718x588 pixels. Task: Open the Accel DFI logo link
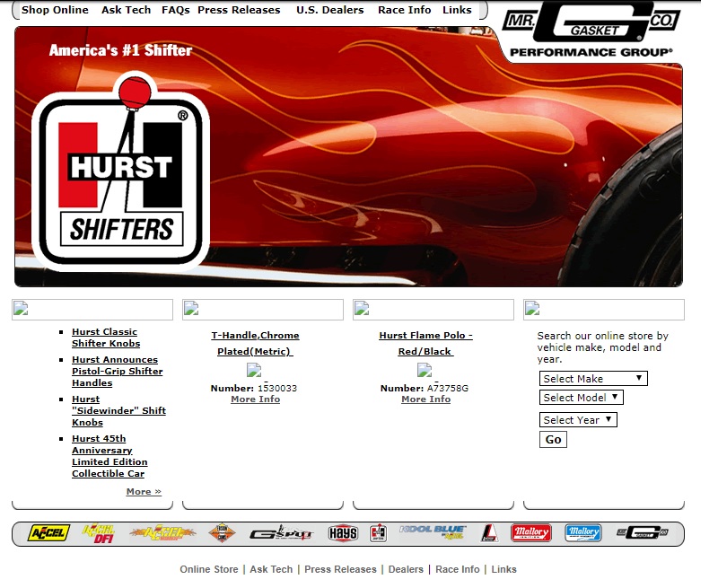pyautogui.click(x=99, y=533)
